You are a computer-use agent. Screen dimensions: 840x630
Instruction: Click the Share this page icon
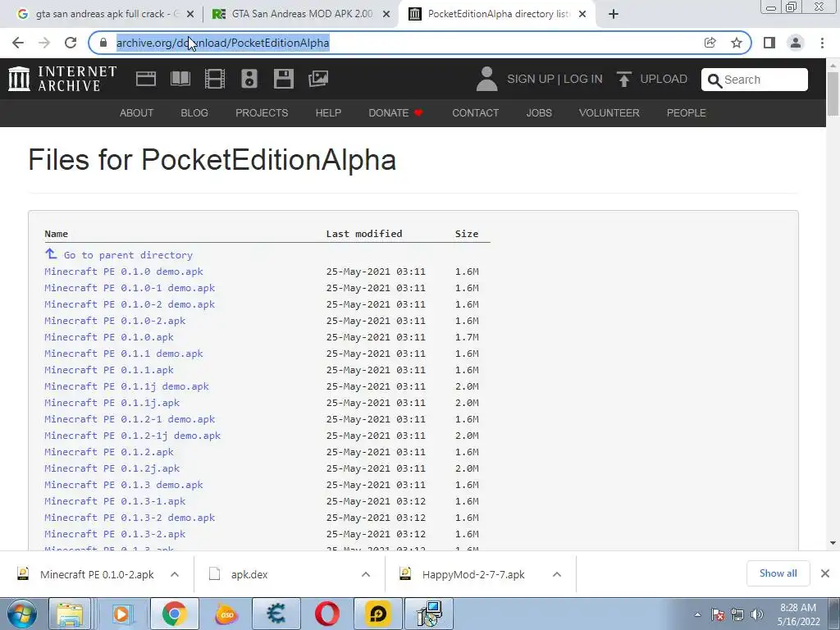(710, 43)
